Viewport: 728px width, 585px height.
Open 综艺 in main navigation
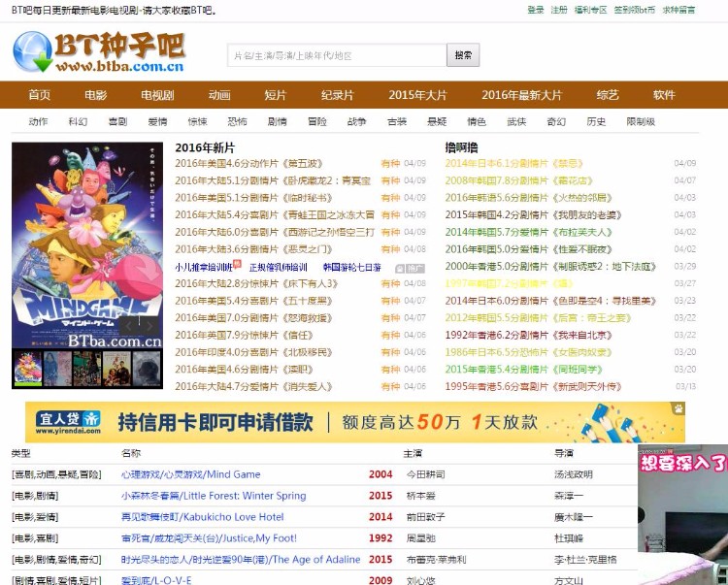(x=608, y=95)
